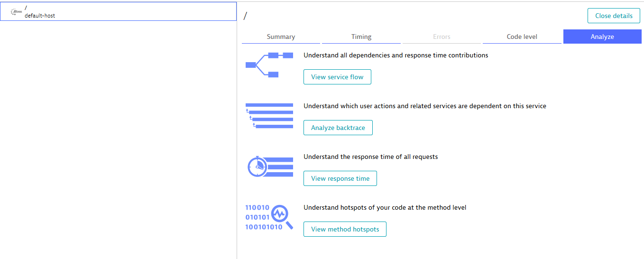Open View response time
The width and height of the screenshot is (644, 259).
click(340, 178)
